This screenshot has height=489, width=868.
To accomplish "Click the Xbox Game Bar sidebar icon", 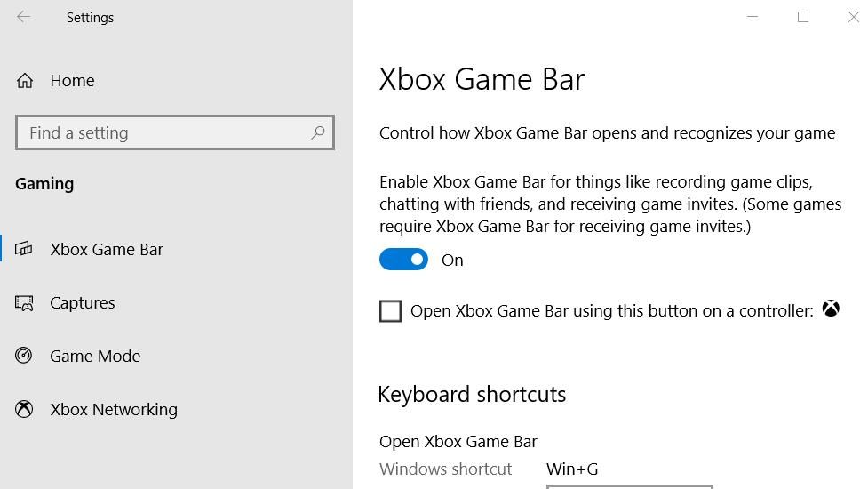I will 24,249.
